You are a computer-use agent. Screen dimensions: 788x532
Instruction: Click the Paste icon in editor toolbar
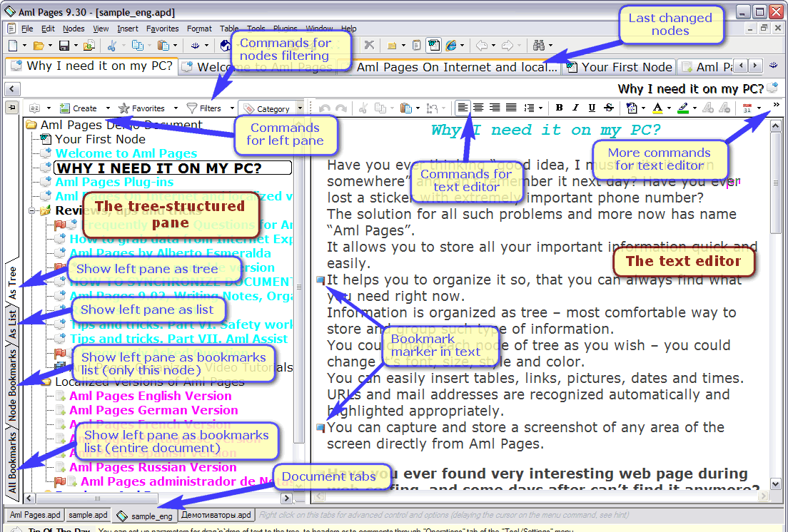pos(405,108)
